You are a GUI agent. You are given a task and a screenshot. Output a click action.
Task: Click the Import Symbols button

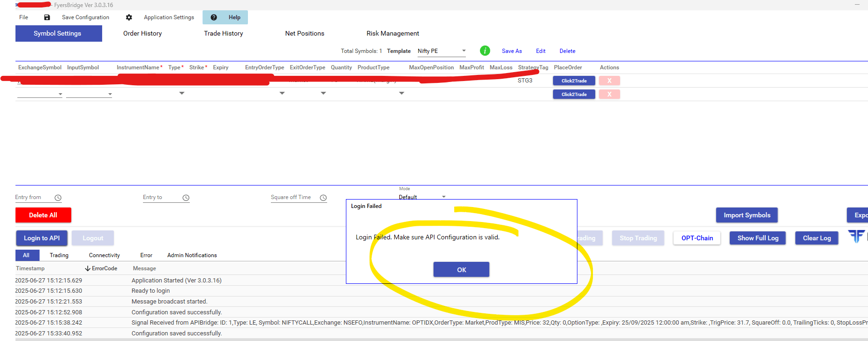[x=747, y=215]
